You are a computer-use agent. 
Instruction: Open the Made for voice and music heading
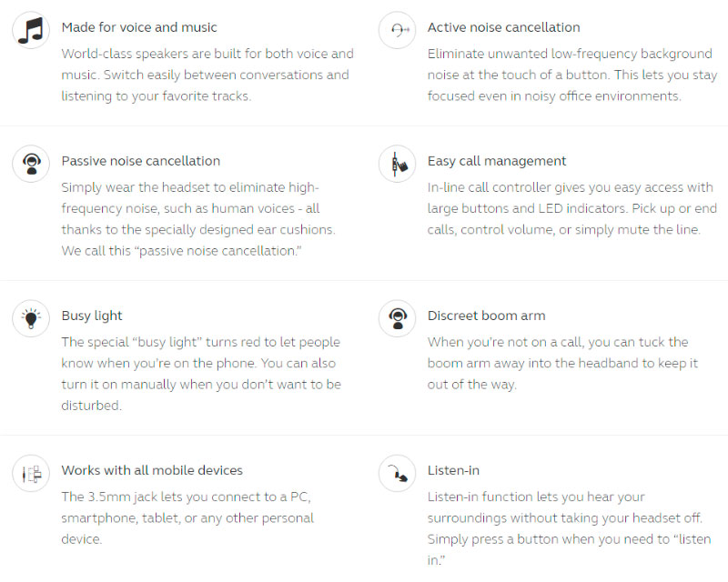point(139,27)
